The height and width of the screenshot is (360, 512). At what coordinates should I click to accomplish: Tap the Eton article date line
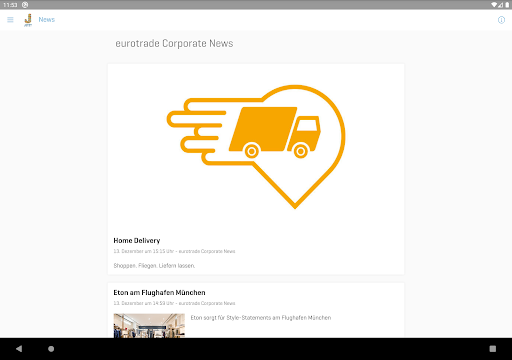[x=174, y=303]
